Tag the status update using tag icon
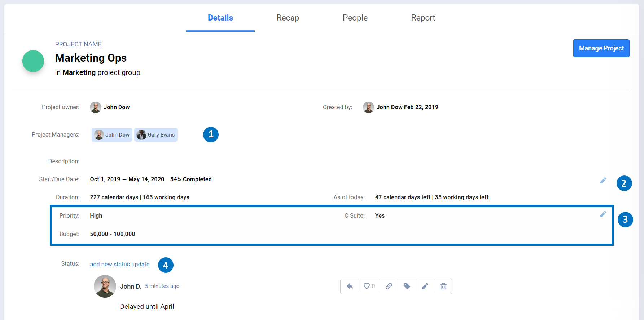This screenshot has height=320, width=644. [x=407, y=286]
